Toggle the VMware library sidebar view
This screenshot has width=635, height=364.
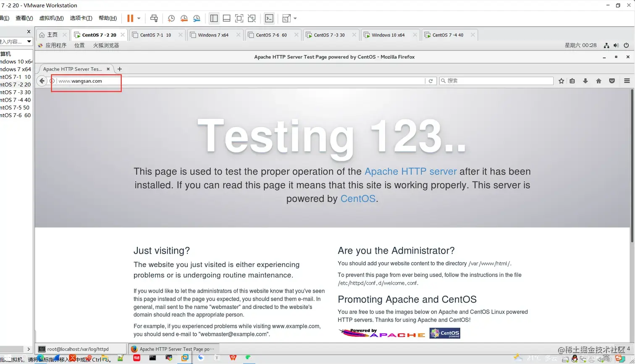point(214,18)
